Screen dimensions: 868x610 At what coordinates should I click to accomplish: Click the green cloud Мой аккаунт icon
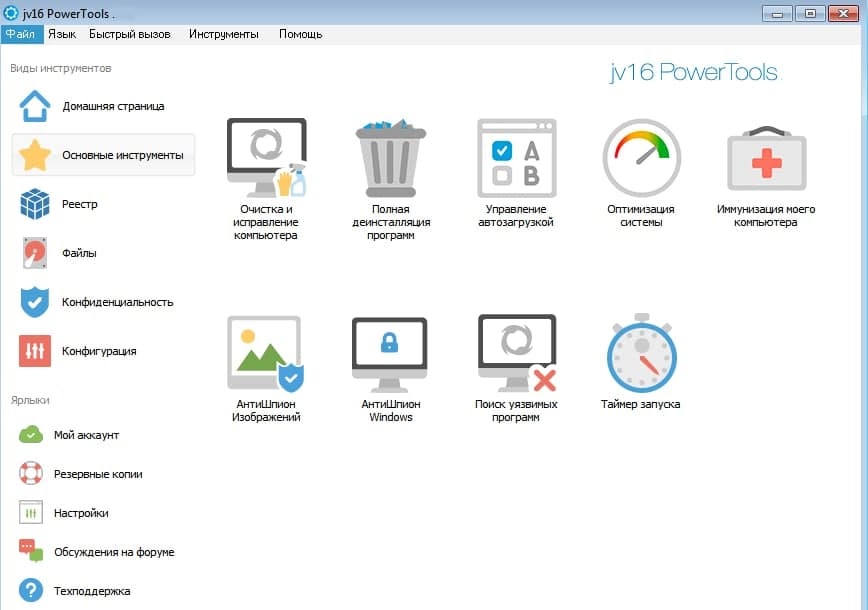click(x=30, y=435)
